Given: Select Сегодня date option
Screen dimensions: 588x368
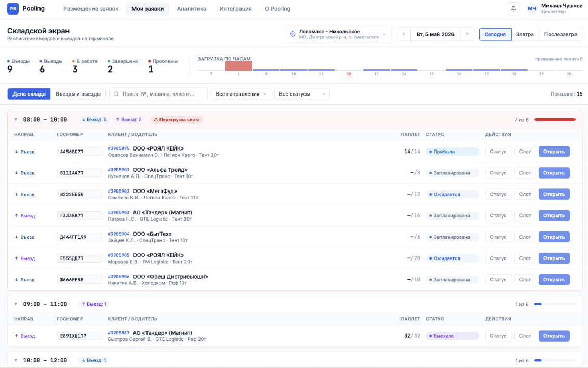Looking at the screenshot, I should 495,34.
